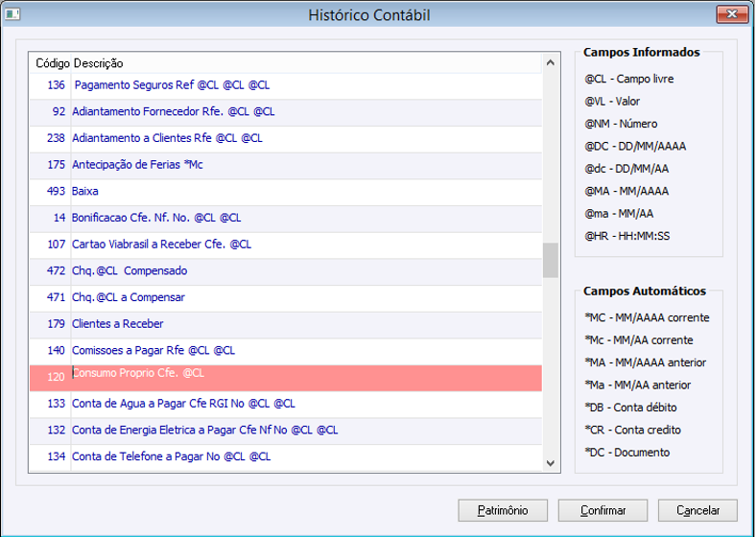Select row 107 Cartao Viabrasil a Receber

coord(286,245)
